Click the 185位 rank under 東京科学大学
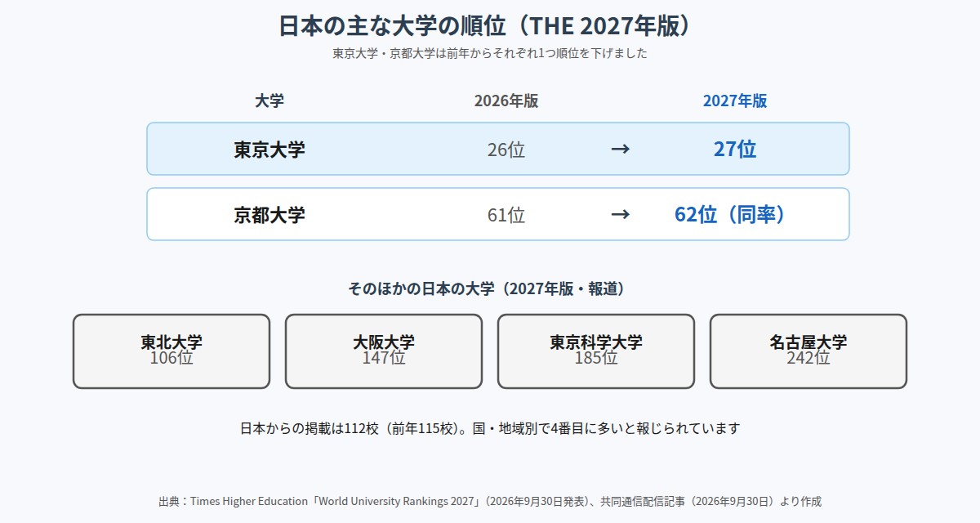980x523 pixels. pyautogui.click(x=596, y=358)
